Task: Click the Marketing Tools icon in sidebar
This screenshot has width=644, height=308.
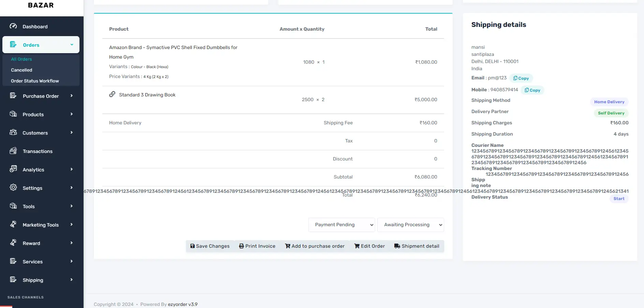Action: [x=13, y=224]
